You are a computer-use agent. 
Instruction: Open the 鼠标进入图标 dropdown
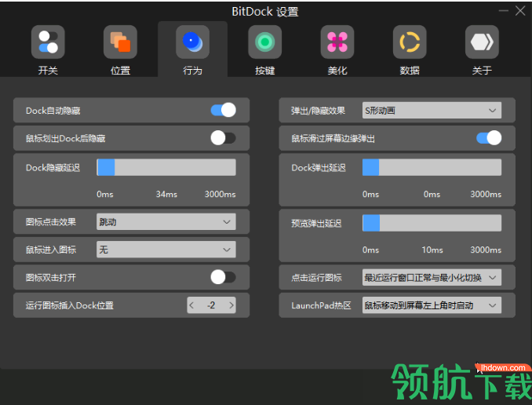166,250
